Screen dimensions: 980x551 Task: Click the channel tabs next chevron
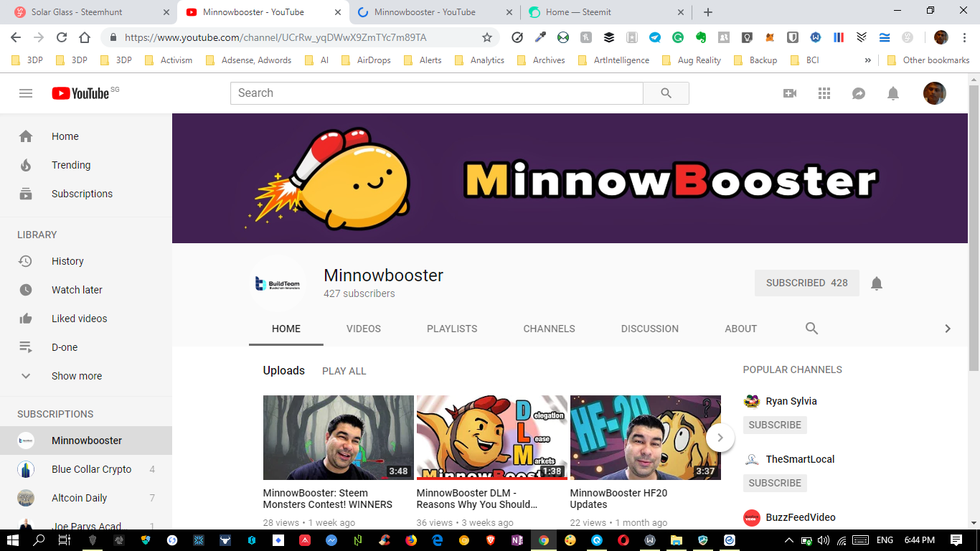[948, 329]
